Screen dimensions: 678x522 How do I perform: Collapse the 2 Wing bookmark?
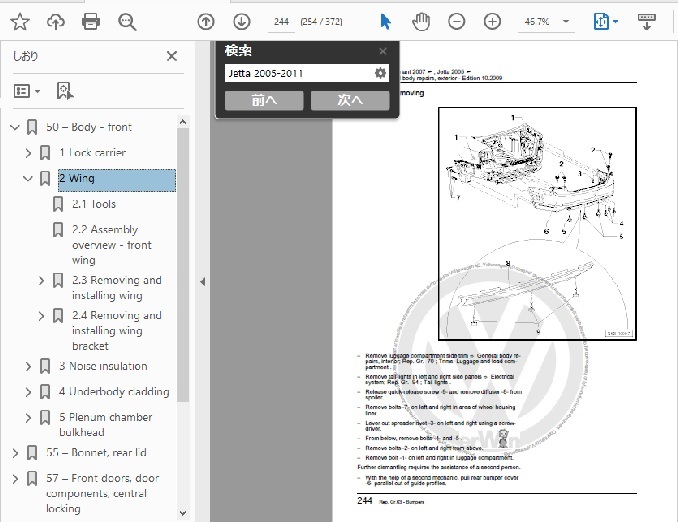28,178
